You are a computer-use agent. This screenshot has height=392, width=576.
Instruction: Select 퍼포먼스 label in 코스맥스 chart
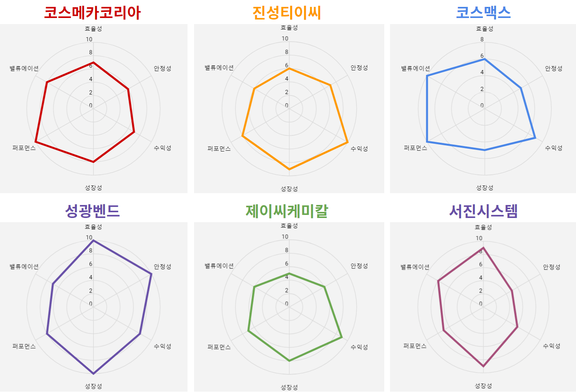coord(415,148)
